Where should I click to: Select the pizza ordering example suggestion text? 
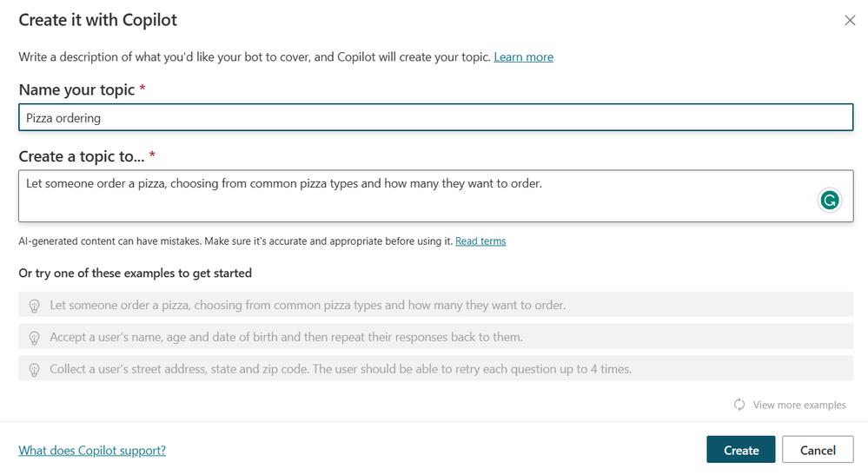[308, 306]
